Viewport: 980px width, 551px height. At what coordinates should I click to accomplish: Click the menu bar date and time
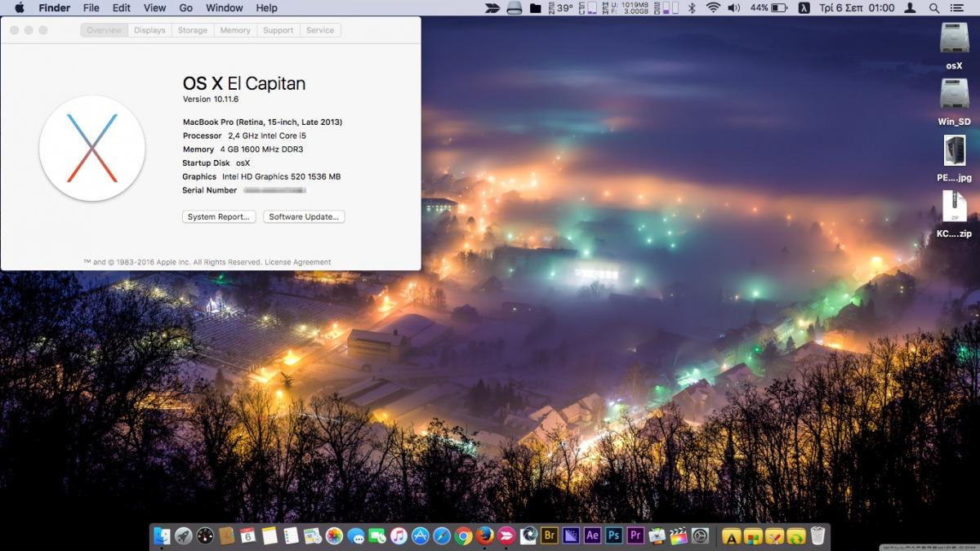[x=857, y=8]
